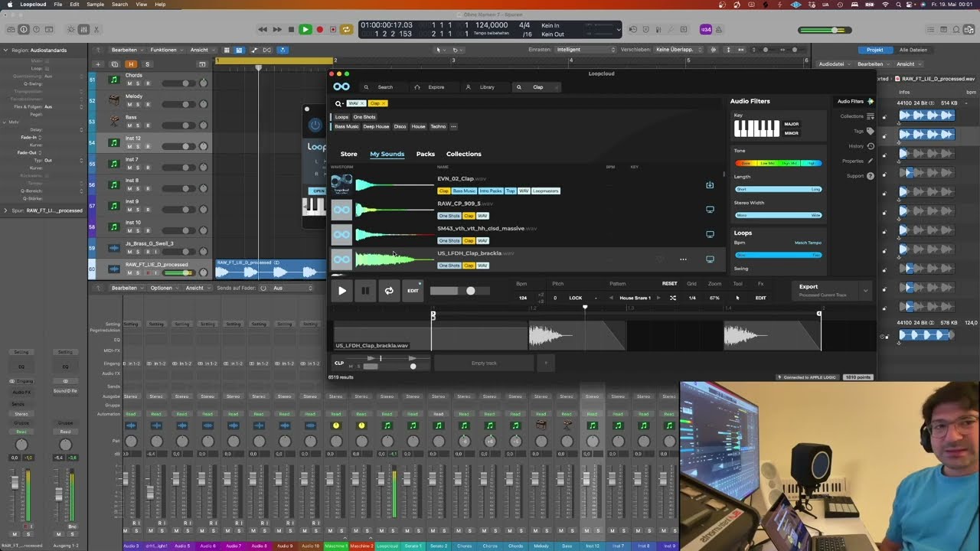
Task: Download the EVN_02_Clap sample
Action: click(x=710, y=185)
